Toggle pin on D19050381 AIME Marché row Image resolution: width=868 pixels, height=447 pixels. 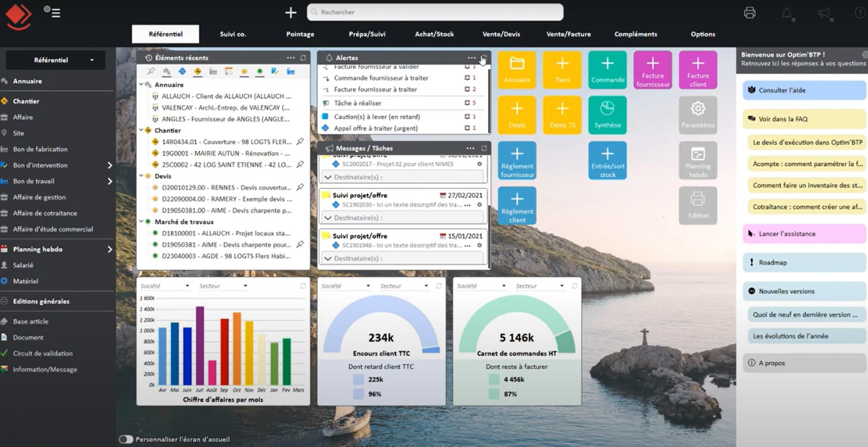pos(300,244)
